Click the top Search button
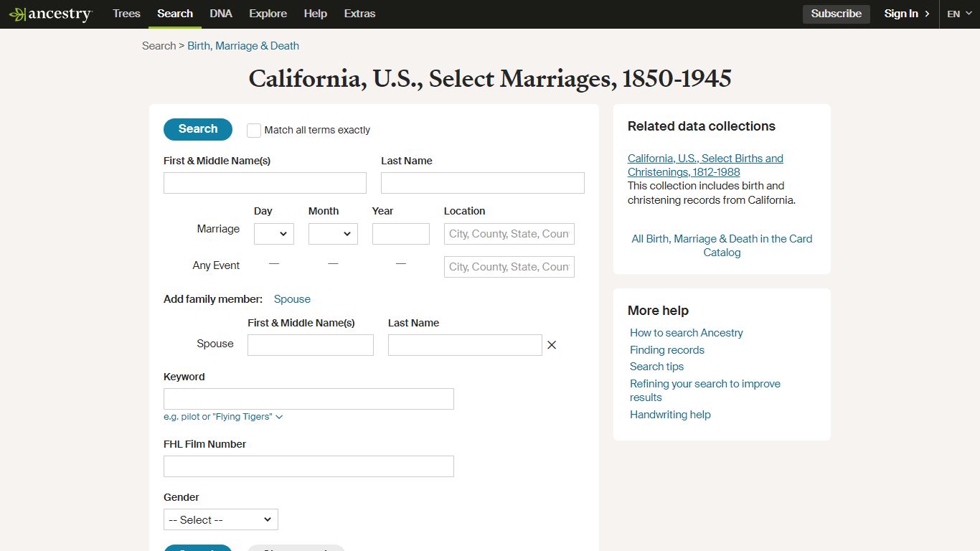This screenshot has height=551, width=980. [198, 129]
